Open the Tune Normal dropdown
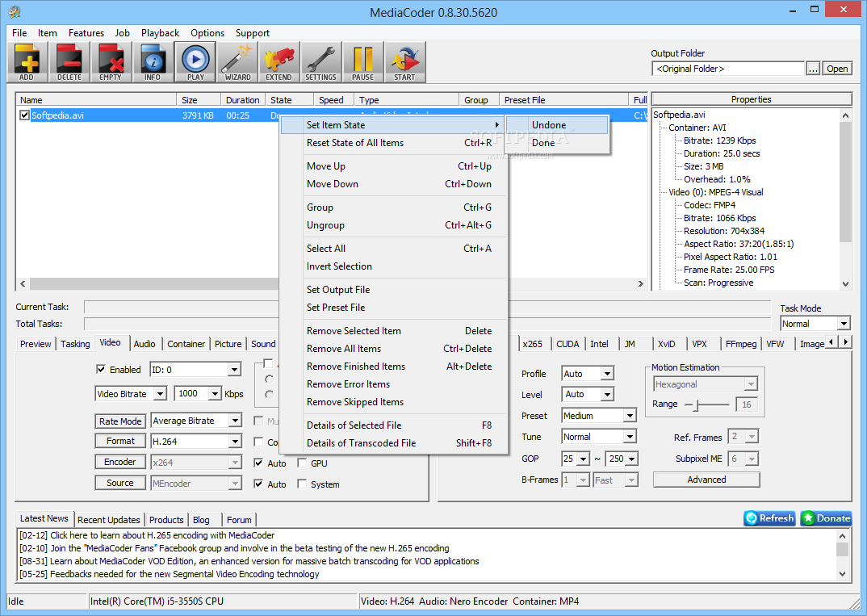This screenshot has height=616, width=867. pos(630,437)
